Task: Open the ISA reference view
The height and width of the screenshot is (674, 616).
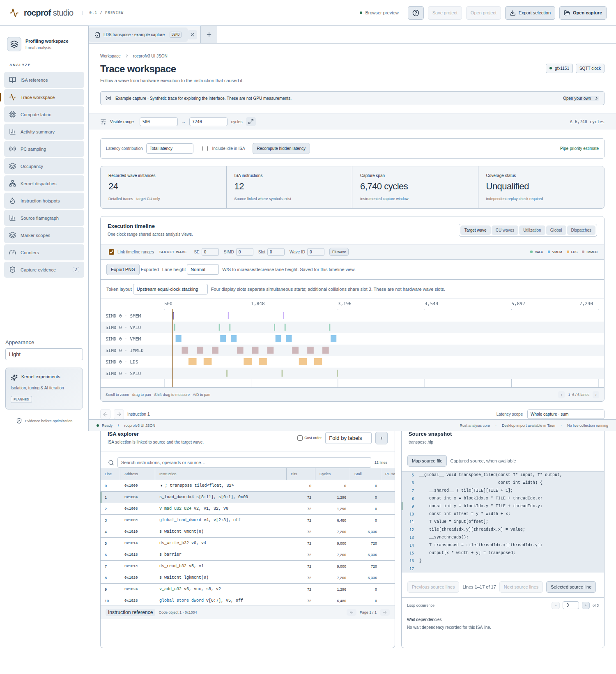Action: (44, 80)
